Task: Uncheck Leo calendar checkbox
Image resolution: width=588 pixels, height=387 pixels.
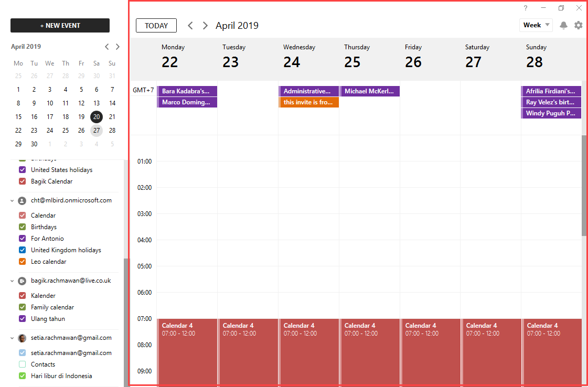Action: click(x=22, y=262)
